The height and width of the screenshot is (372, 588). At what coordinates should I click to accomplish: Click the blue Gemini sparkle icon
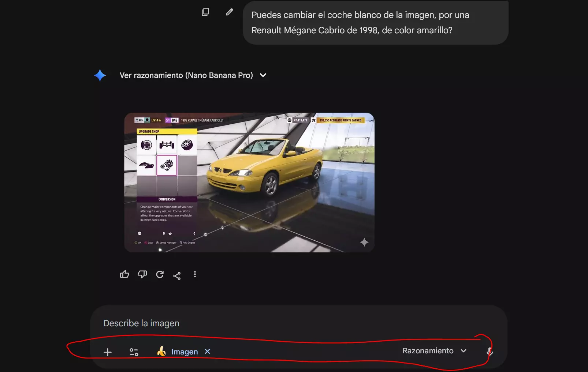[x=100, y=75]
